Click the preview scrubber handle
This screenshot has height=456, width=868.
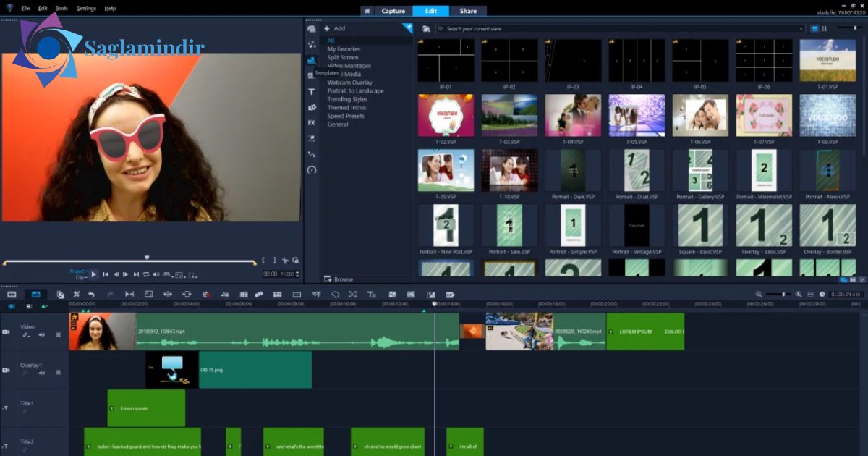(x=147, y=257)
